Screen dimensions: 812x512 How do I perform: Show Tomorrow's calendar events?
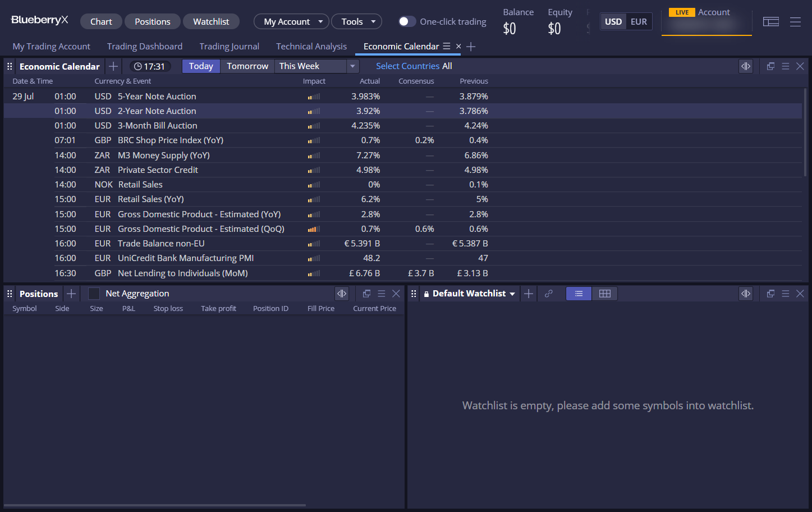click(247, 66)
